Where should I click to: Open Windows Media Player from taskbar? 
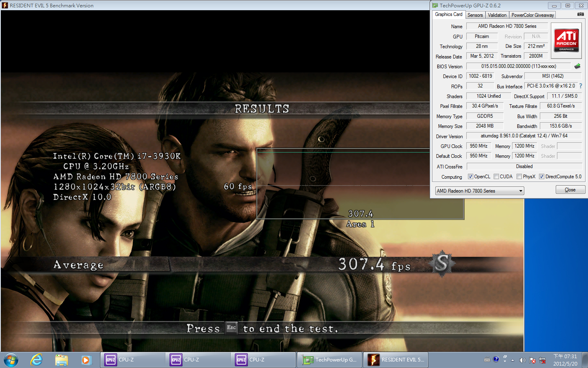tap(85, 360)
